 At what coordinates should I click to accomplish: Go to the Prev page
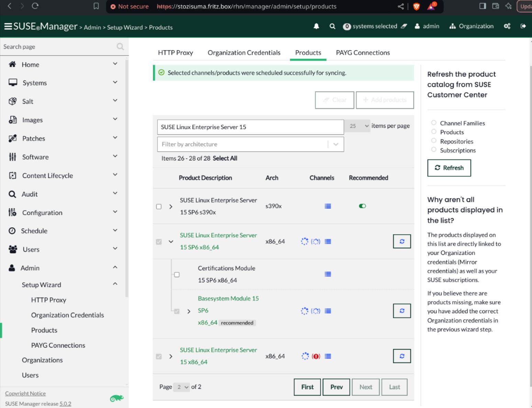click(x=336, y=387)
